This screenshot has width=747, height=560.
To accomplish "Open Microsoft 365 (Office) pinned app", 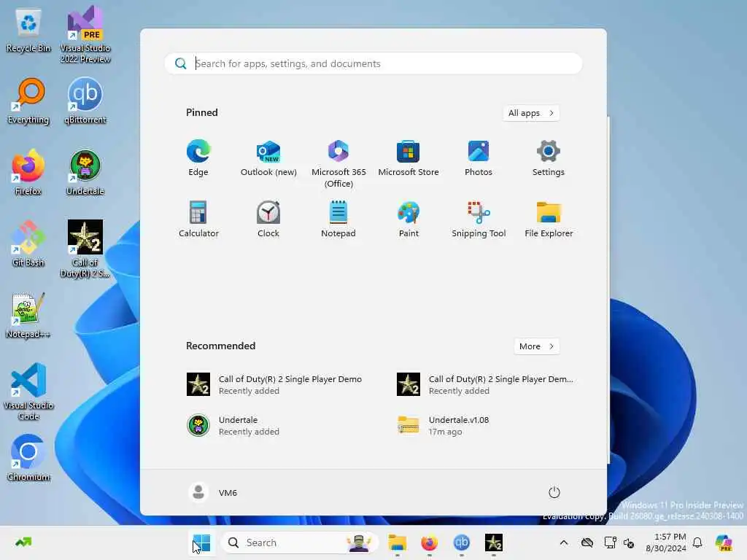I will point(338,163).
